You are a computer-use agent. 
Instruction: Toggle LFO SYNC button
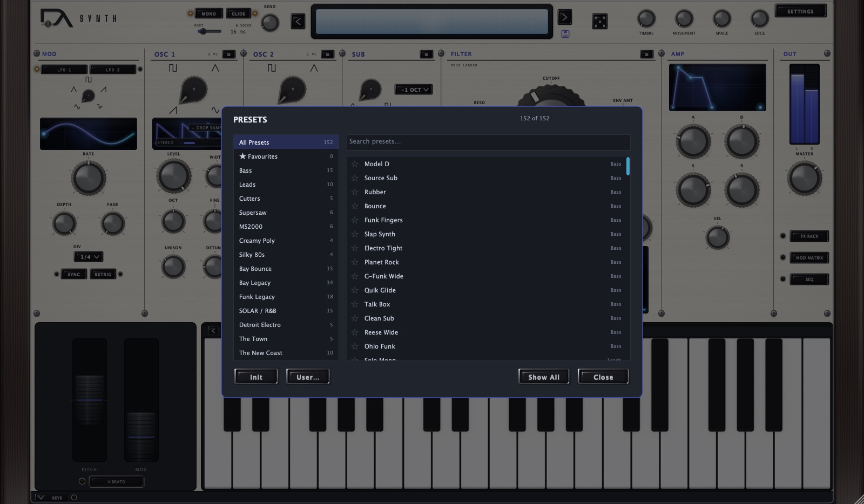pyautogui.click(x=73, y=274)
